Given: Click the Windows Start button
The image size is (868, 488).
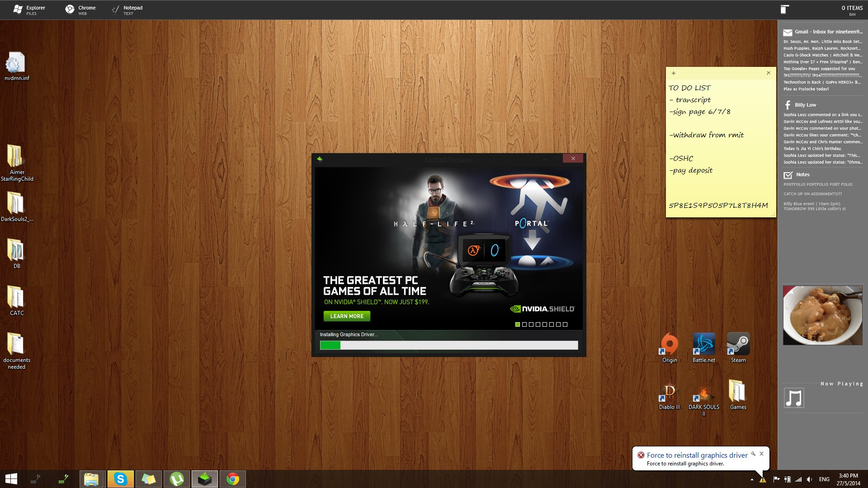Looking at the screenshot, I should coord(11,479).
